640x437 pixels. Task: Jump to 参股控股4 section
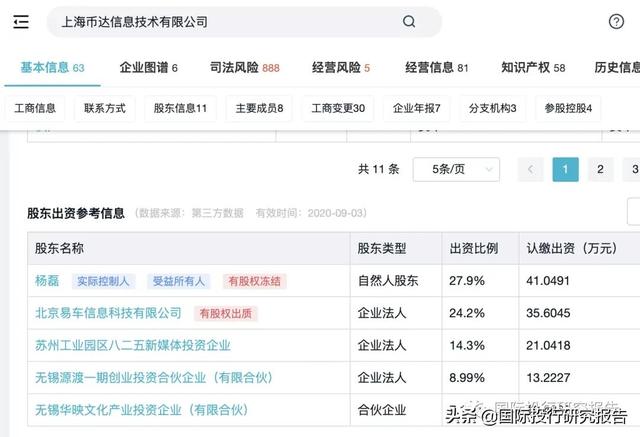[x=568, y=108]
